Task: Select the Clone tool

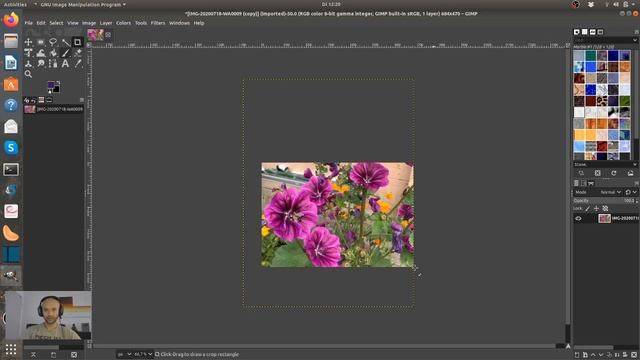Action: [28, 64]
